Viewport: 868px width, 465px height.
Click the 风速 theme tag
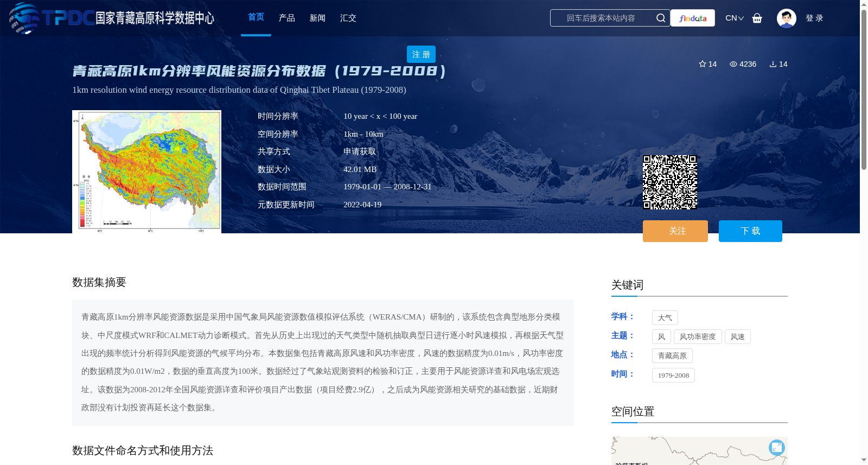tap(737, 337)
